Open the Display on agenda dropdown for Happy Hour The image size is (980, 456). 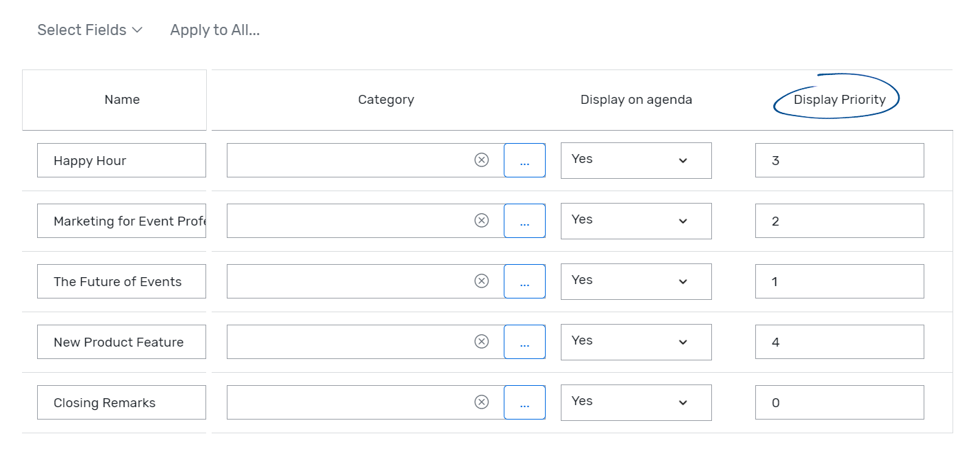636,160
